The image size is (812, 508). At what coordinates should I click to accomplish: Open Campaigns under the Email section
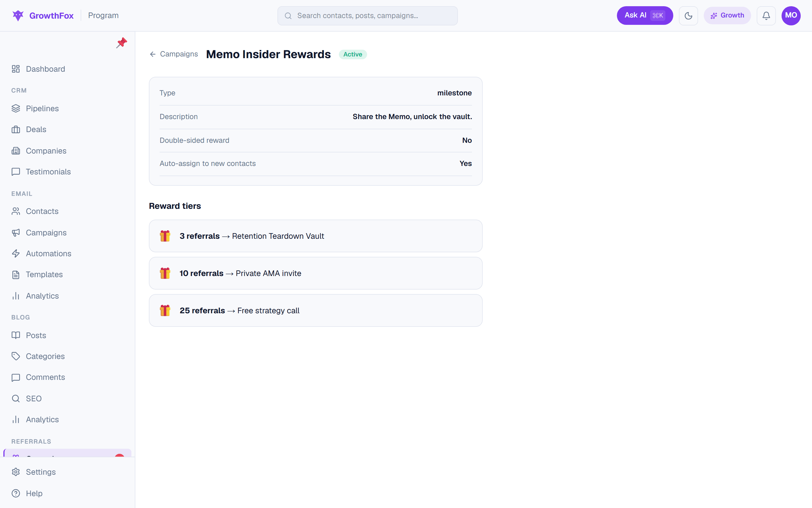point(67,233)
